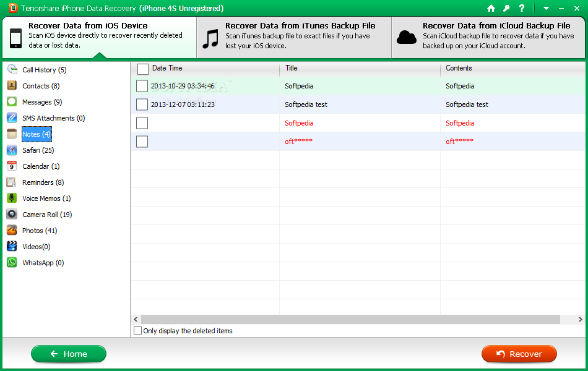Select Messages (9) category
The image size is (588, 371).
42,102
